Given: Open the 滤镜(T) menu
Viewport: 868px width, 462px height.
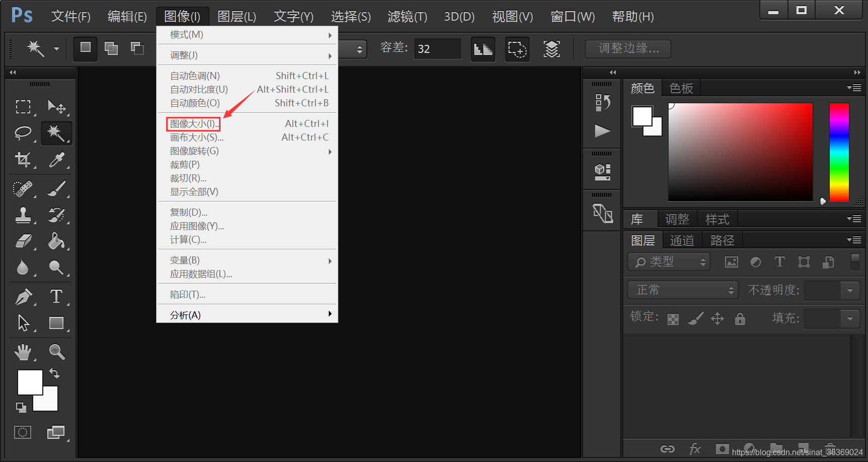Looking at the screenshot, I should (x=407, y=17).
